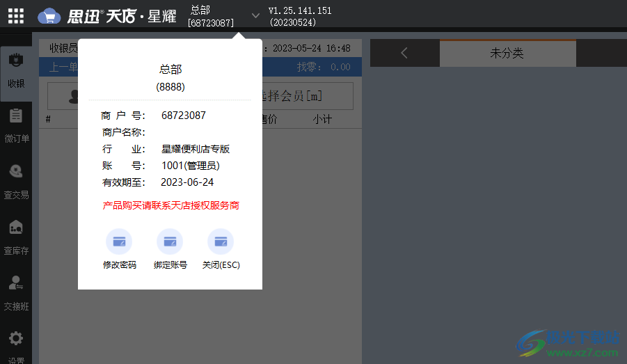Click the datetime 2023-05-24 16:48
Image resolution: width=627 pixels, height=364 pixels.
pos(312,49)
